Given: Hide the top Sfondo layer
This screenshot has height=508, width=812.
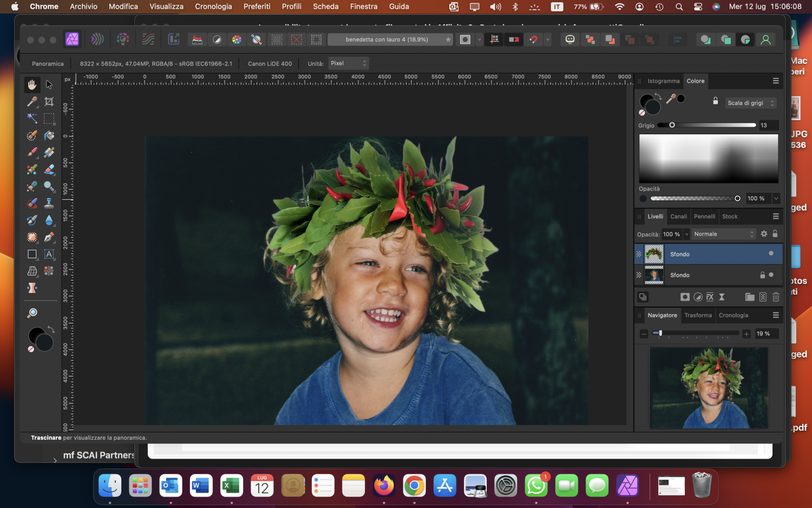Looking at the screenshot, I should [x=771, y=253].
